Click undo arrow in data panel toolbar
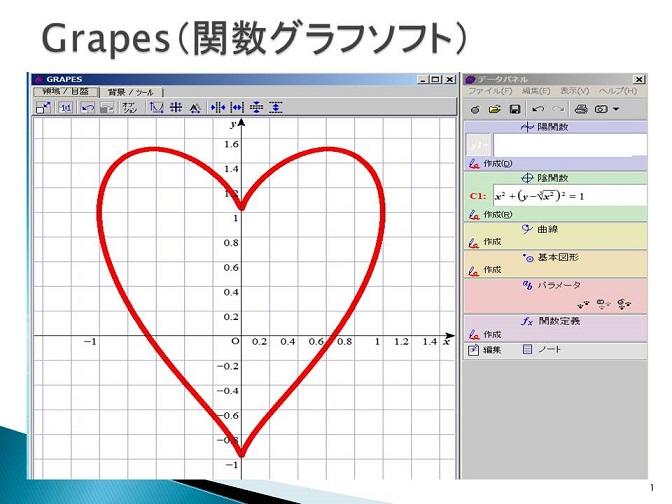 [x=538, y=109]
